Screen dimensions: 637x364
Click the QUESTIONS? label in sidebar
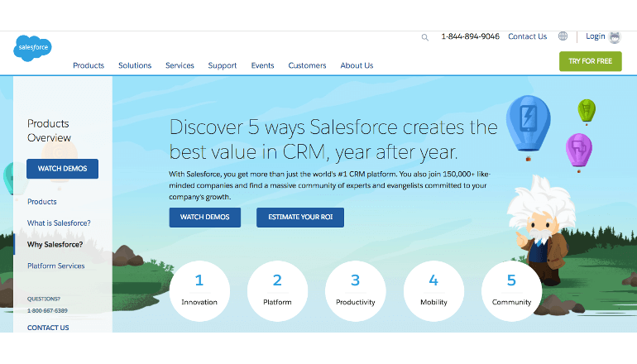(x=44, y=299)
